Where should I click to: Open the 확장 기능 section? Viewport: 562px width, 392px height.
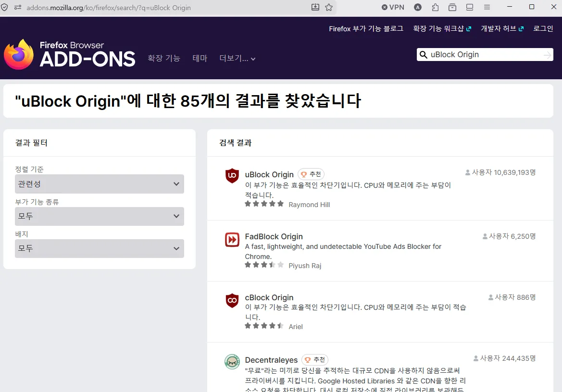164,58
